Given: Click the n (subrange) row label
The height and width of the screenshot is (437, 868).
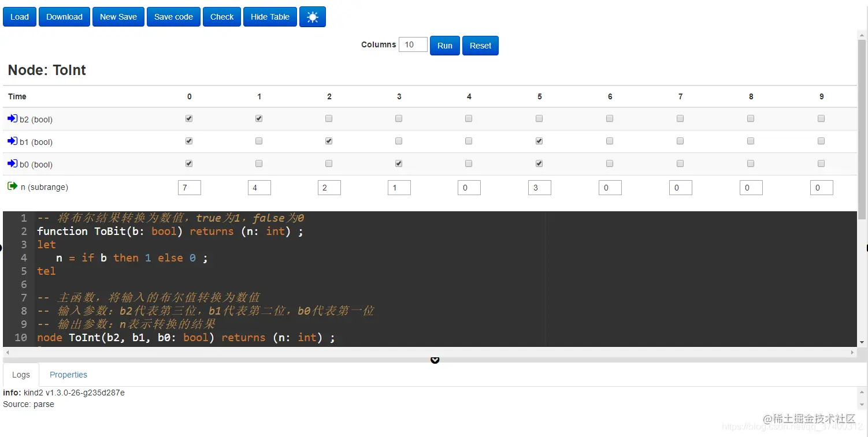Looking at the screenshot, I should (x=44, y=187).
